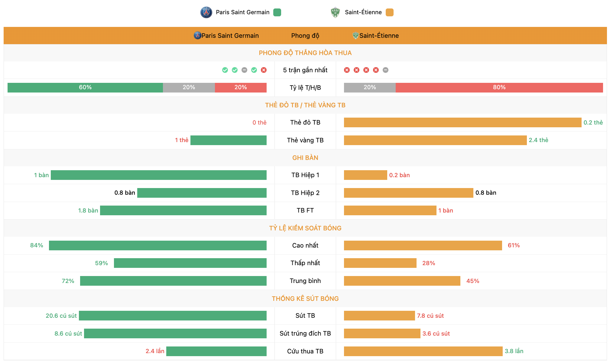Viewport: 610px width, 364px height.
Task: Click the TB FT label
Action: point(305,210)
